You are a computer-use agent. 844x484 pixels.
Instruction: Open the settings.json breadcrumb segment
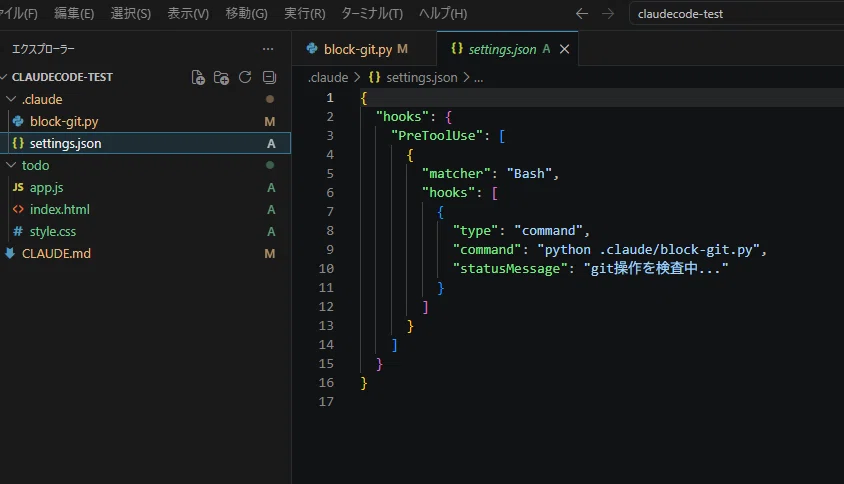point(421,78)
